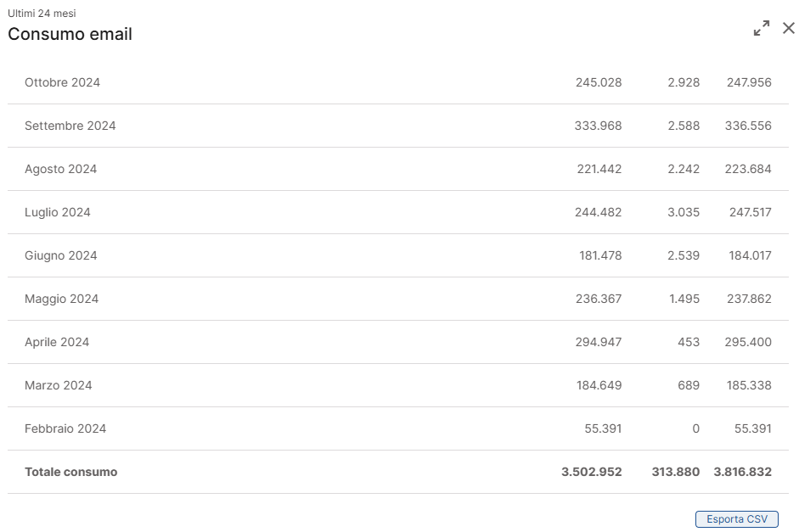Click the Luglio 2024 row label
The height and width of the screenshot is (532, 799).
pos(58,212)
